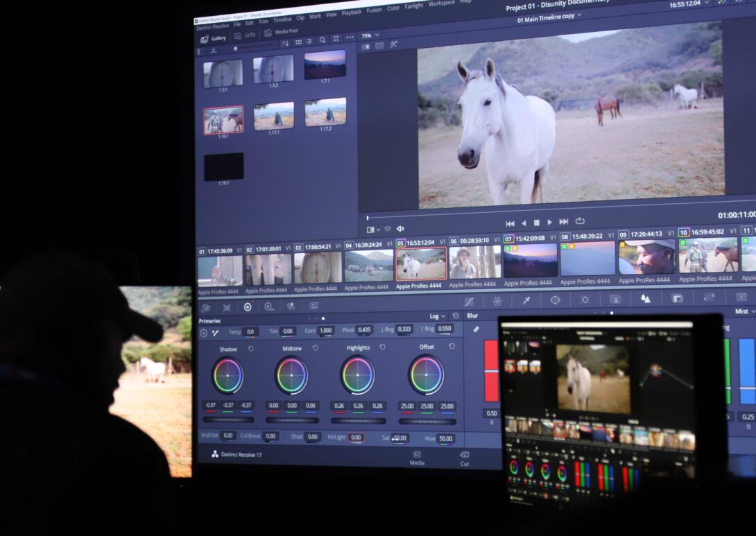Toggle loop playback in the viewer
756x536 pixels.
(x=580, y=221)
